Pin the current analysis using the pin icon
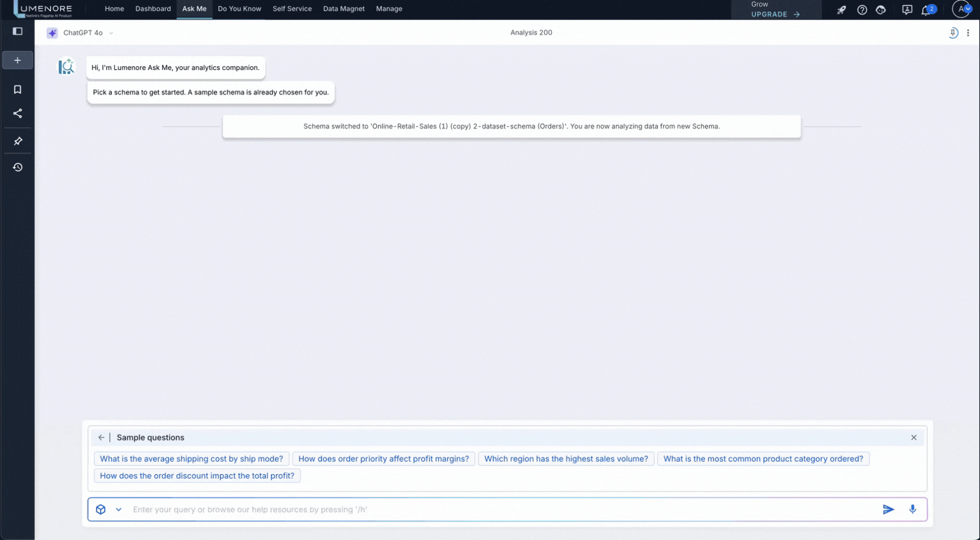The height and width of the screenshot is (540, 980). click(953, 33)
